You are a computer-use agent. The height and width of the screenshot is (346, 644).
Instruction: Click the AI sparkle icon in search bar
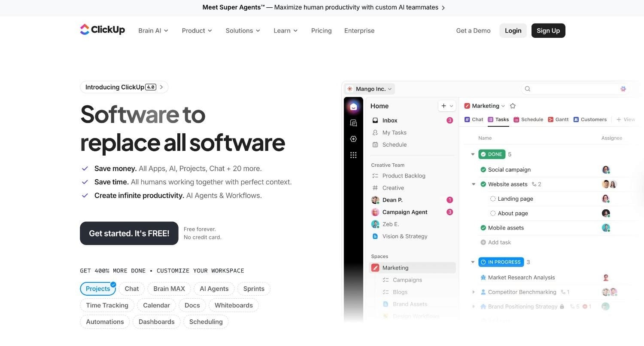[623, 89]
